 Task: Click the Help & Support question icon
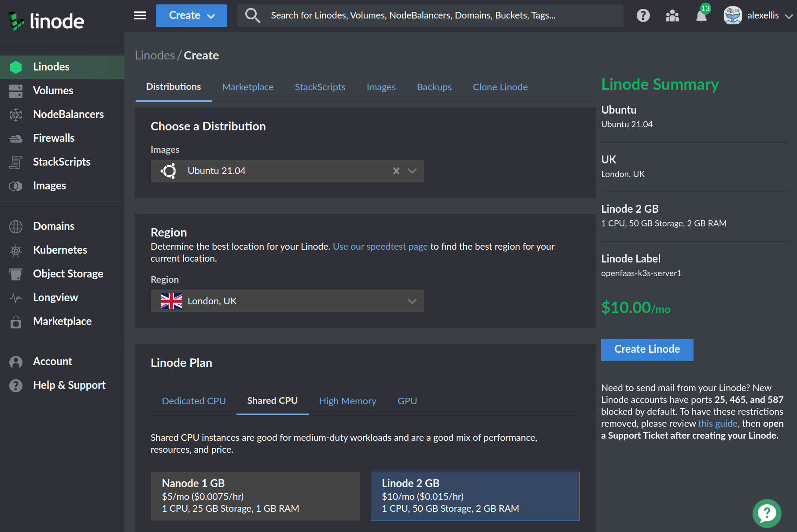pos(16,385)
